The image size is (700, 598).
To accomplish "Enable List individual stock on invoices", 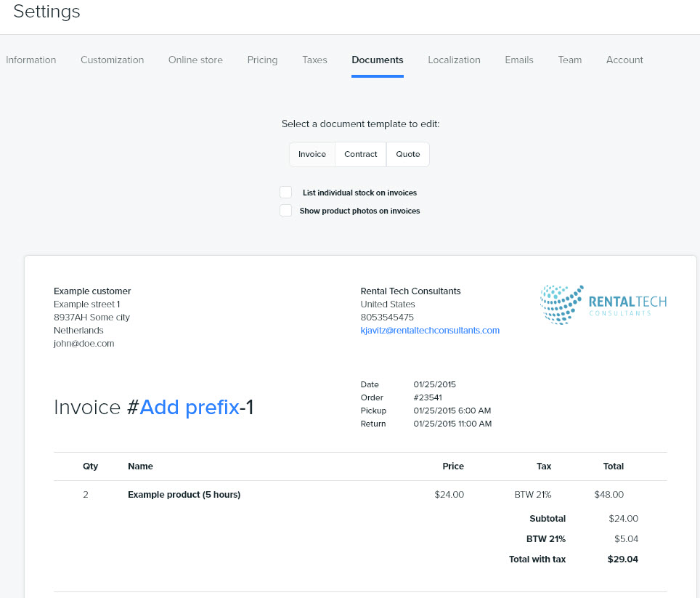I will (285, 193).
